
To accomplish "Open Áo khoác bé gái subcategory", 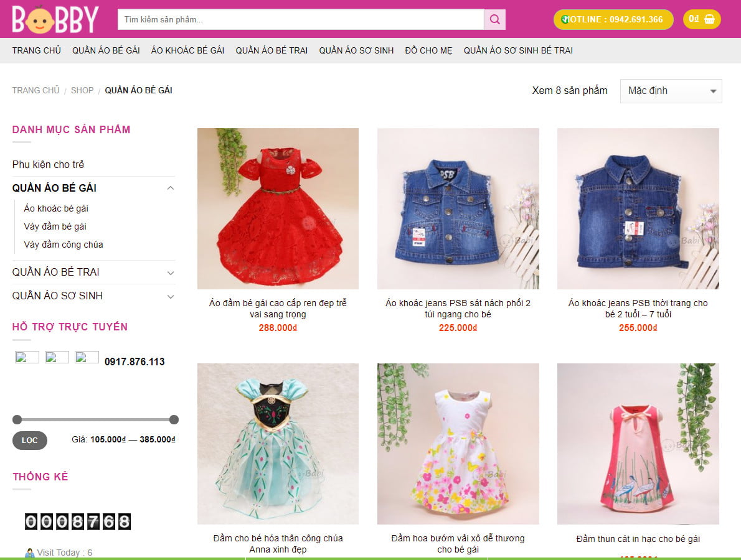I will coord(56,208).
